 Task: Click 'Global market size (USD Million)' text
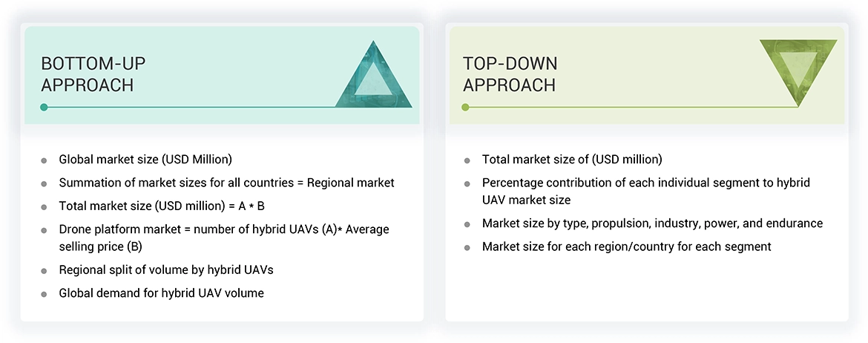point(145,160)
